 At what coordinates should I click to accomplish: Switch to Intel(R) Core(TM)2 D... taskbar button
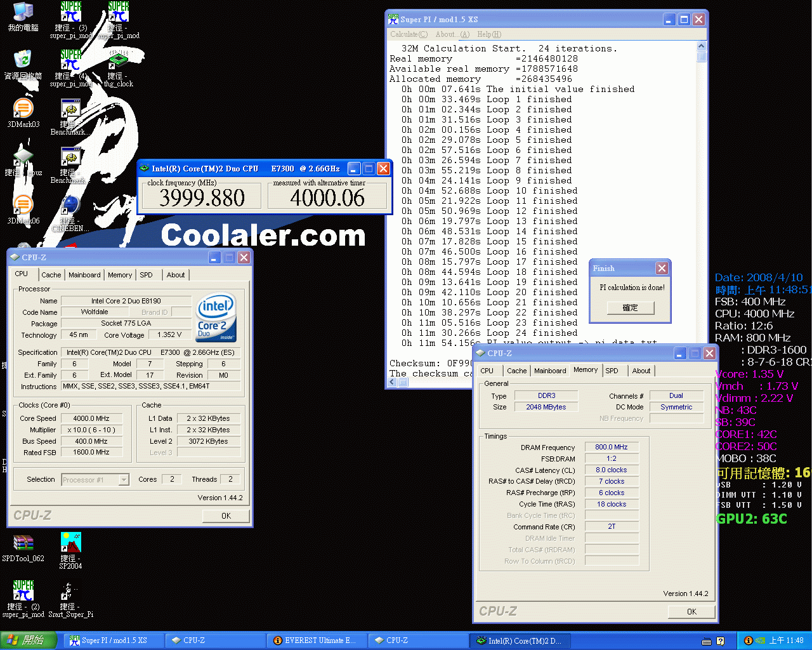coord(520,640)
